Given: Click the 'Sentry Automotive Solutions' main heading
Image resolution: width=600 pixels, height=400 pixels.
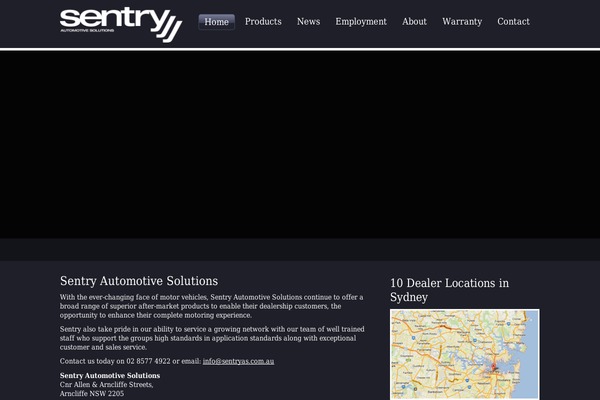Looking at the screenshot, I should point(139,281).
